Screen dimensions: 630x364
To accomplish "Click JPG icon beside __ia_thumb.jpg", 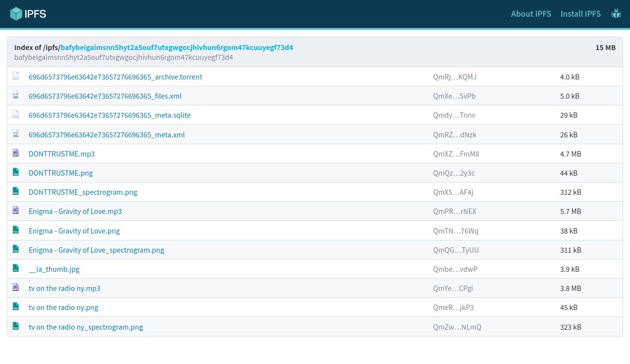I will pyautogui.click(x=16, y=268).
